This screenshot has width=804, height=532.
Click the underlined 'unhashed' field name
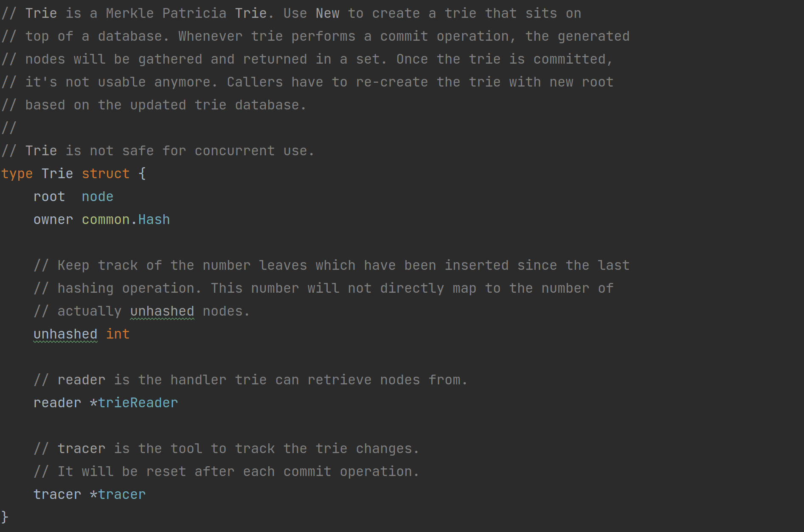[x=65, y=334]
